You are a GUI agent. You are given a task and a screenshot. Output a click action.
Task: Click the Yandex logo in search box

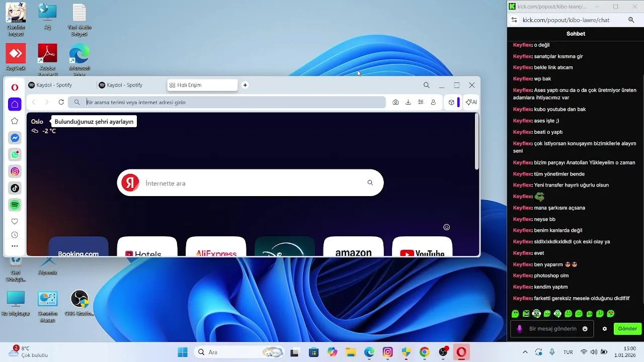pyautogui.click(x=130, y=183)
